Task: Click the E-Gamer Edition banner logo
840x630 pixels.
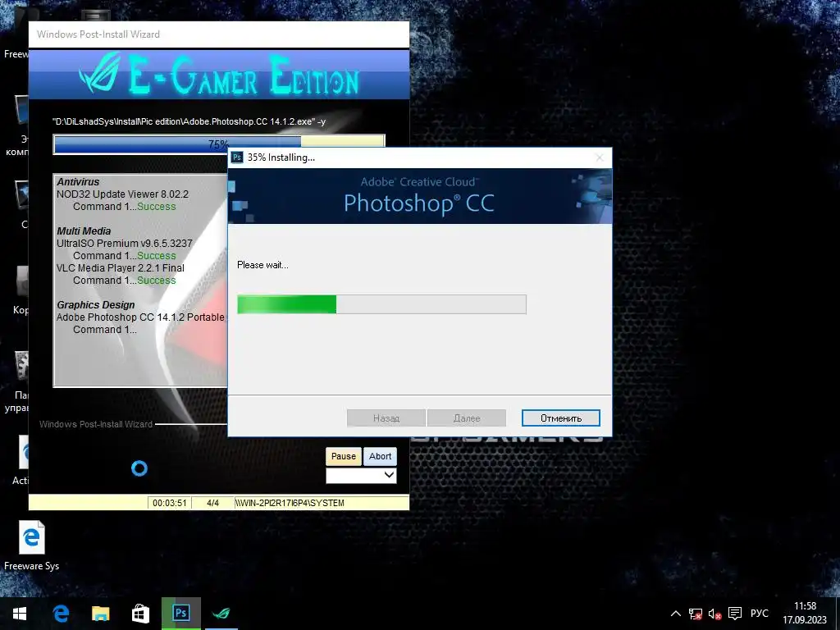Action: click(x=218, y=75)
